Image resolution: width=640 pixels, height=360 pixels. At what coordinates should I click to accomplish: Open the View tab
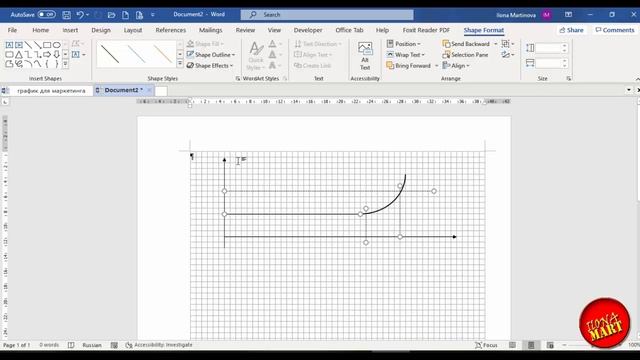pyautogui.click(x=274, y=30)
